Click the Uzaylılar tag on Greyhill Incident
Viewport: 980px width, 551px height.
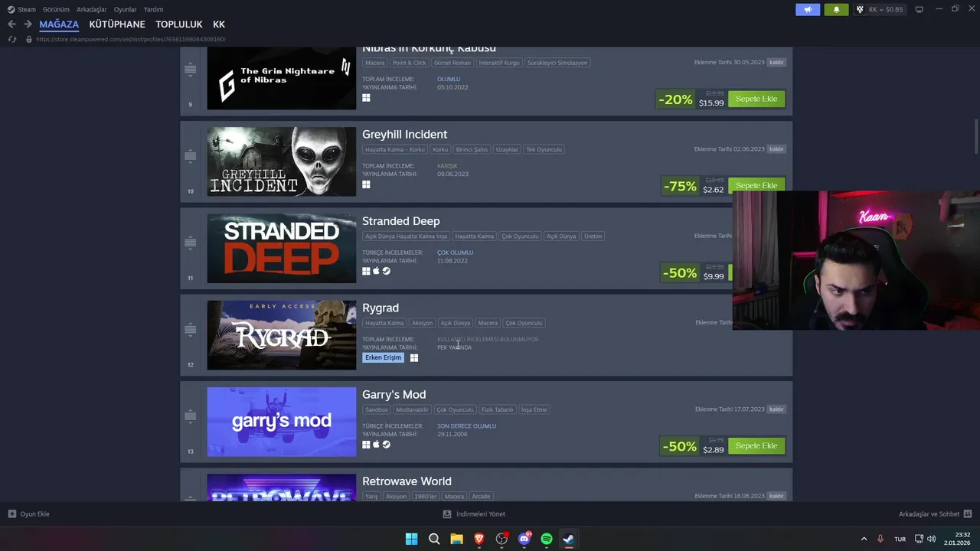point(507,149)
